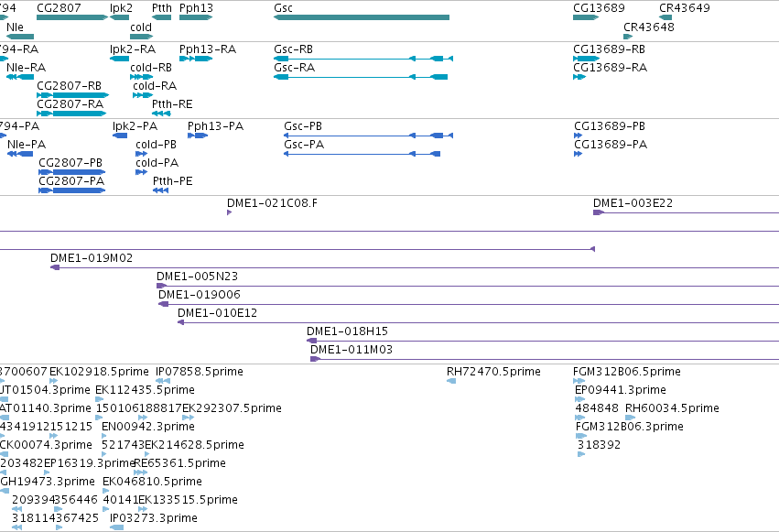Viewport: 779px width, 532px height.
Task: Open the CG13689-RB transcript label
Action: tap(609, 49)
